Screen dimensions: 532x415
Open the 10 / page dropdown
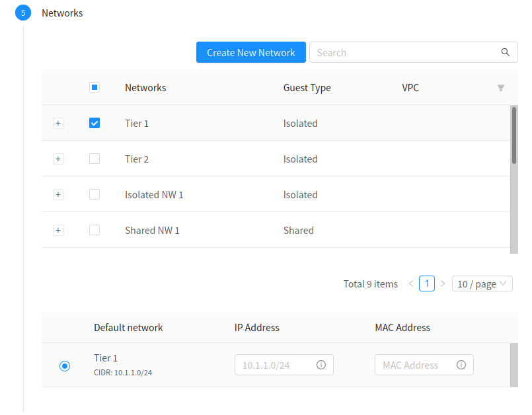tap(482, 283)
